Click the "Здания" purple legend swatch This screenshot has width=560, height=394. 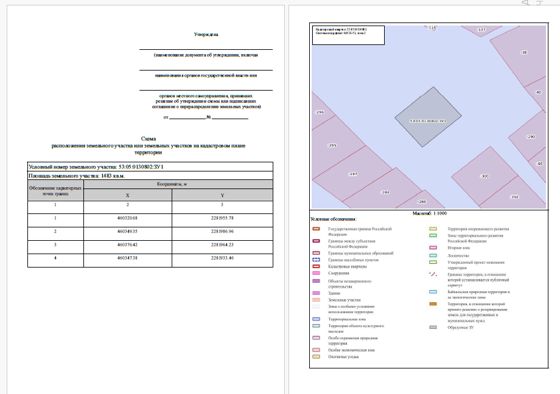tap(316, 293)
